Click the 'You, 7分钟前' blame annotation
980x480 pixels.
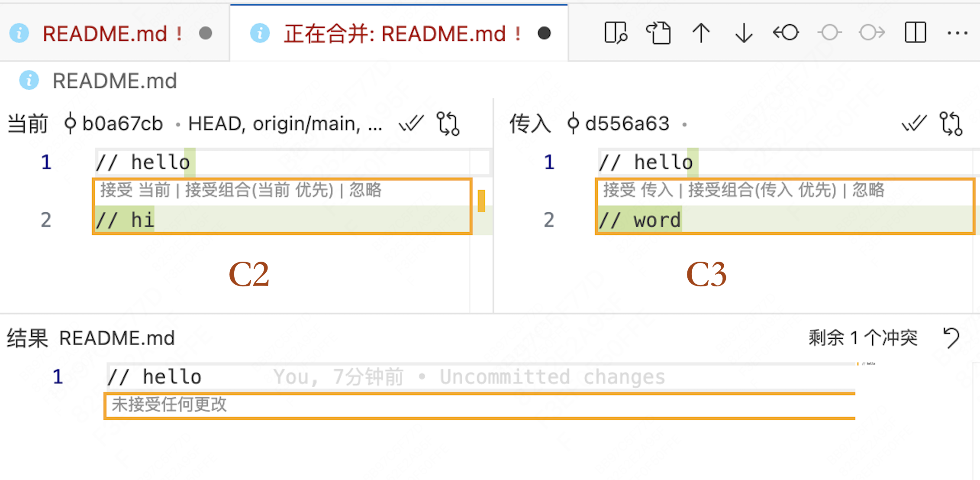339,377
